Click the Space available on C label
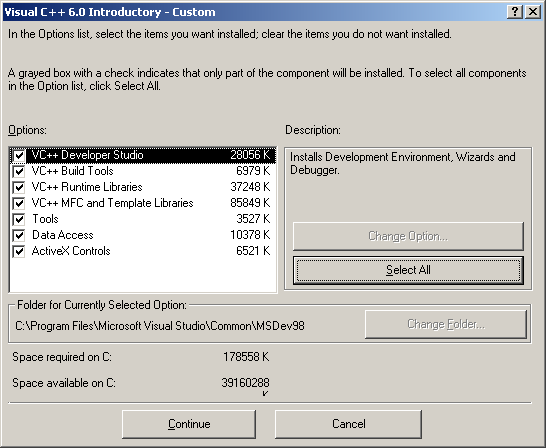This screenshot has height=448, width=546. click(x=64, y=383)
